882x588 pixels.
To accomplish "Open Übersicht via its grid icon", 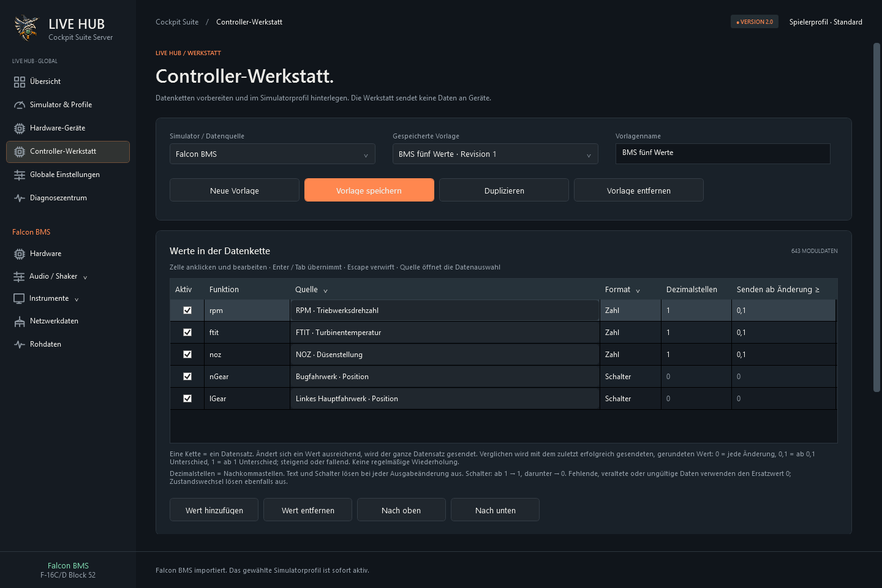I will (x=20, y=81).
